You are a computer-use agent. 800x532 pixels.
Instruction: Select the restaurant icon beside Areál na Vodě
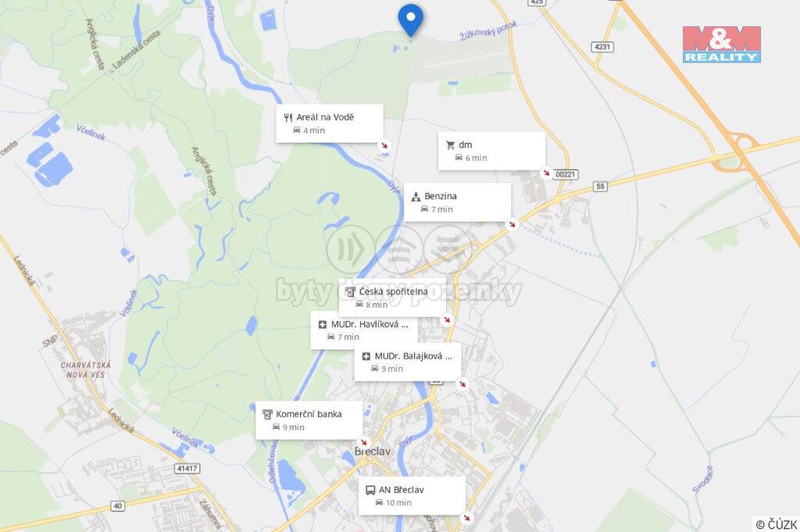288,117
